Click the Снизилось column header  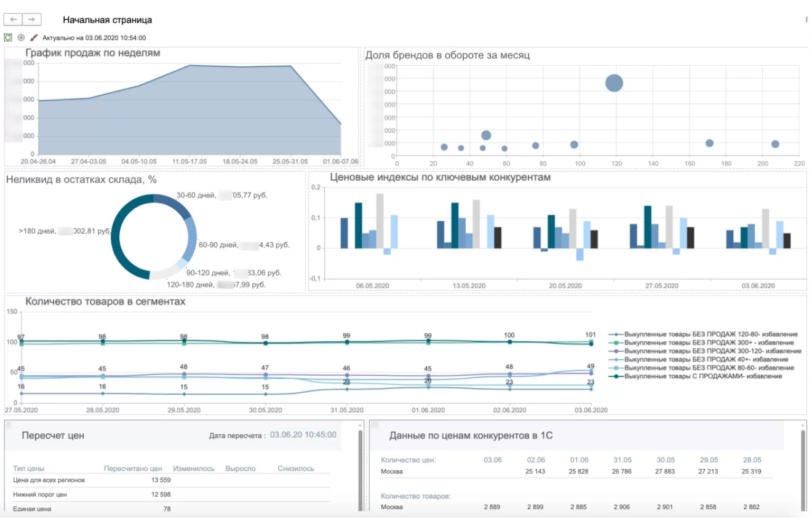pyautogui.click(x=296, y=469)
